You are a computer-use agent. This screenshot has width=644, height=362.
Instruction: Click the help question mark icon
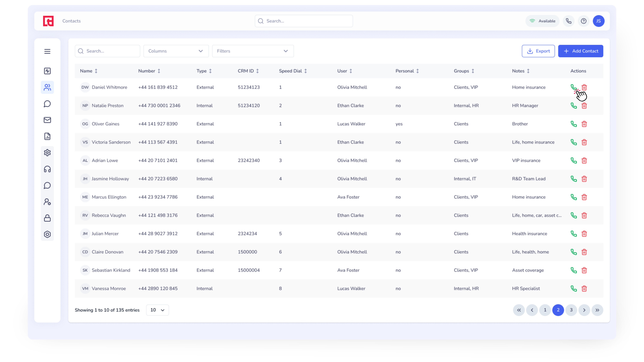[x=583, y=21]
